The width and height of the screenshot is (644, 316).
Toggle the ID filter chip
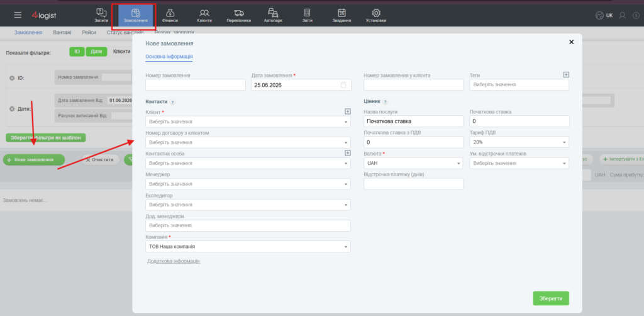(77, 52)
